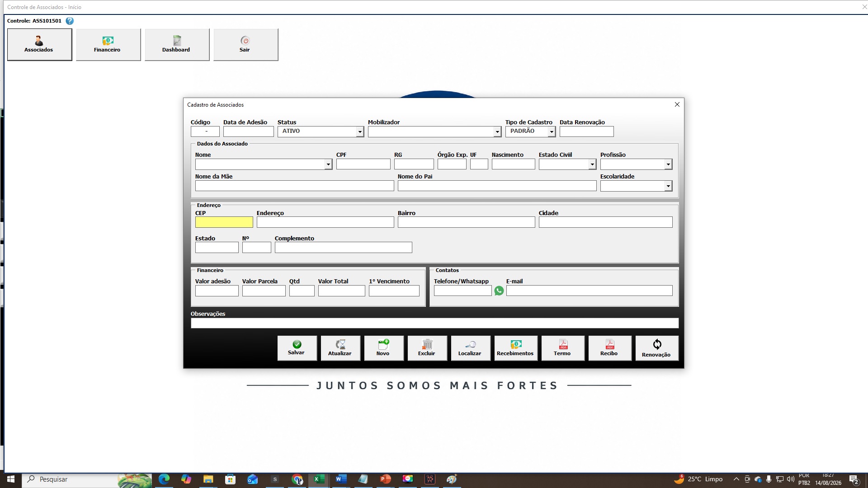This screenshot has width=868, height=488.
Task: Click the Atualizar button
Action: pyautogui.click(x=340, y=348)
